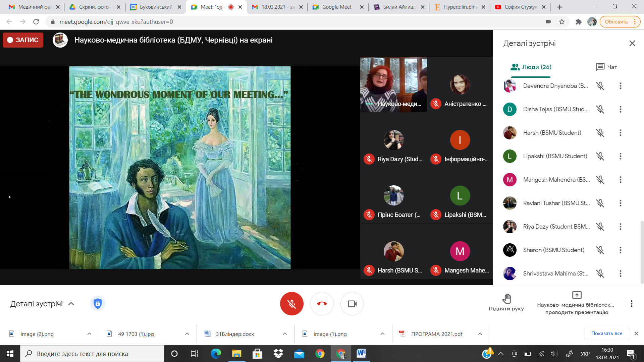Viewport: 644px width, 362px height.
Task: Open Microsoft Edge from the taskbar
Action: coord(216,354)
